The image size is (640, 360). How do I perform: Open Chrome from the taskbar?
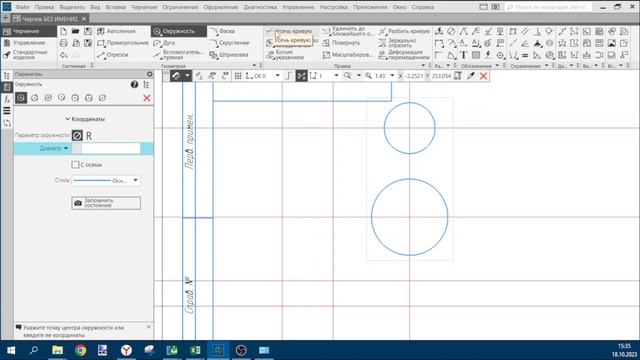(x=80, y=350)
